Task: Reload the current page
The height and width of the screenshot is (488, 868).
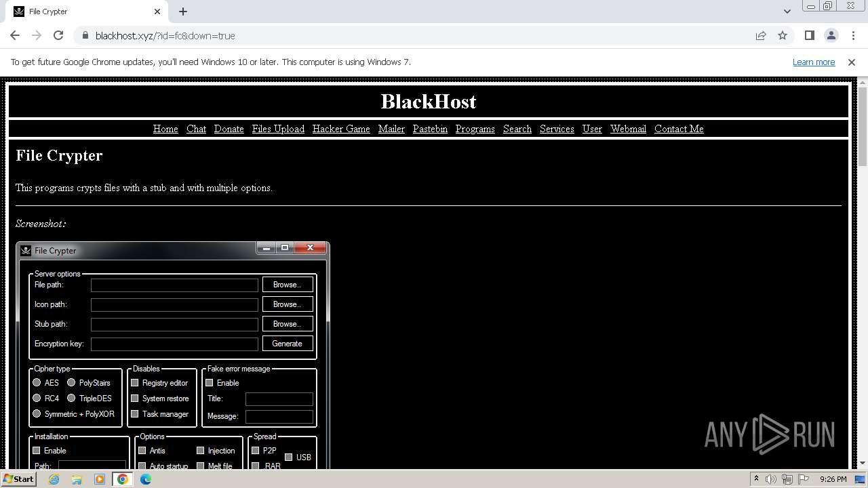Action: [58, 35]
